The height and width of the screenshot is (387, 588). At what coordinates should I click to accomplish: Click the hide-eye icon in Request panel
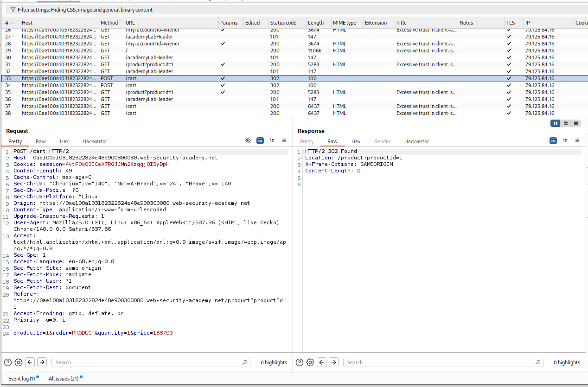click(248, 140)
